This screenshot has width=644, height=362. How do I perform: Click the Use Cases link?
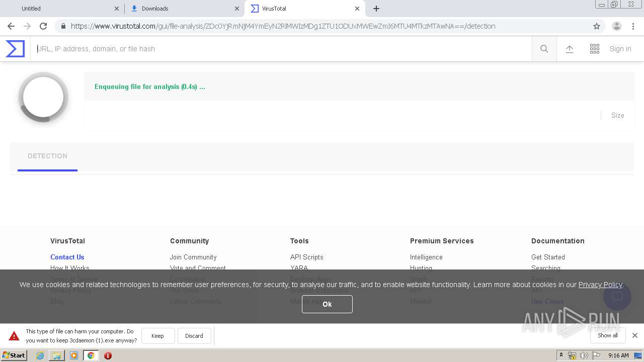(x=547, y=301)
